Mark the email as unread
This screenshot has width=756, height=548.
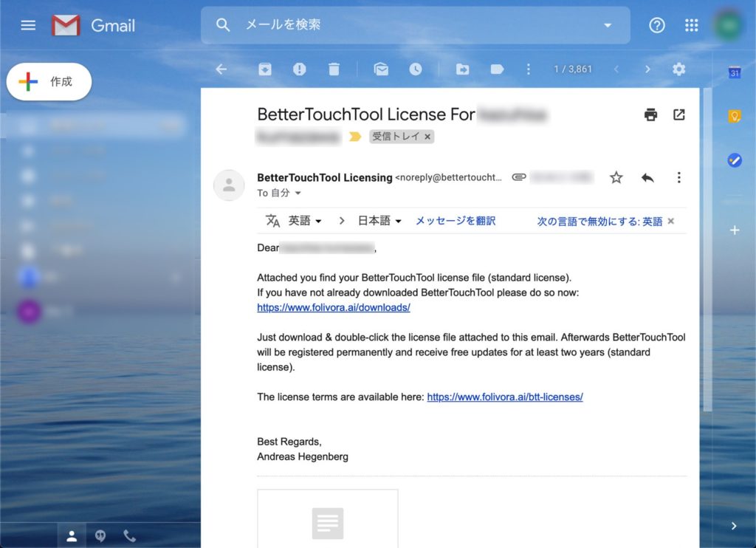point(381,69)
